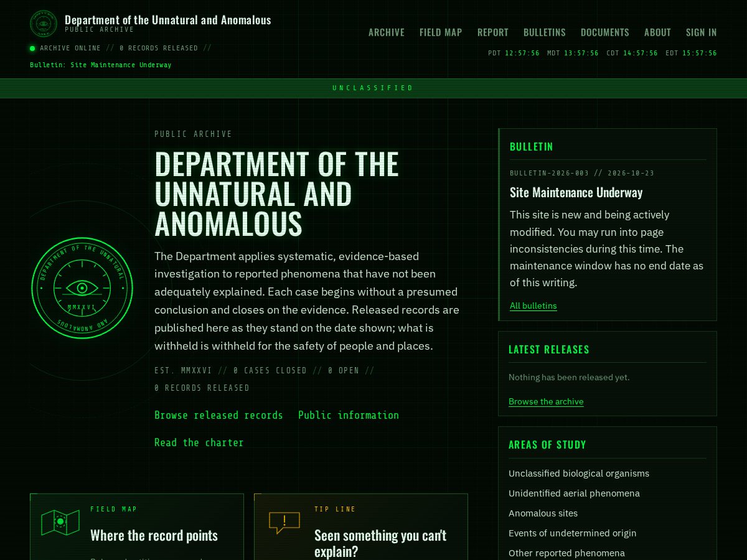Click the Sign In nav link
Image resolution: width=747 pixels, height=560 pixels.
(702, 32)
